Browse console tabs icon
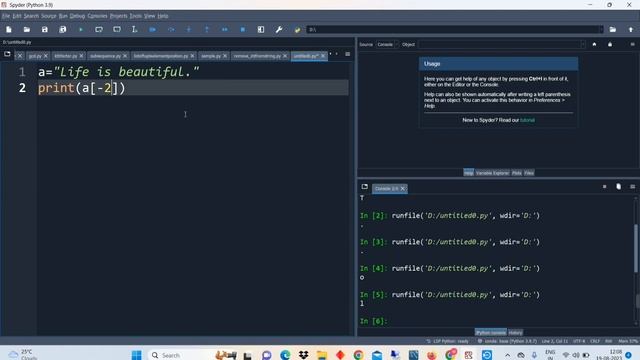 pyautogui.click(x=364, y=187)
